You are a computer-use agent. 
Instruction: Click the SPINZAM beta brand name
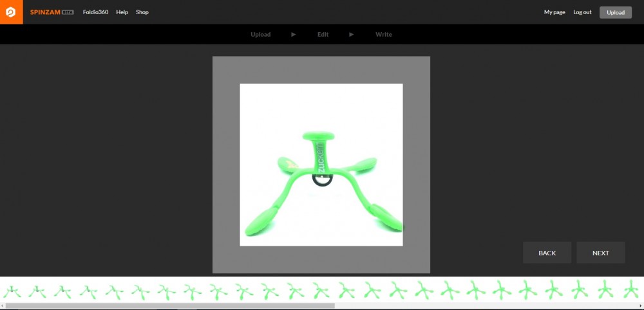(52, 12)
